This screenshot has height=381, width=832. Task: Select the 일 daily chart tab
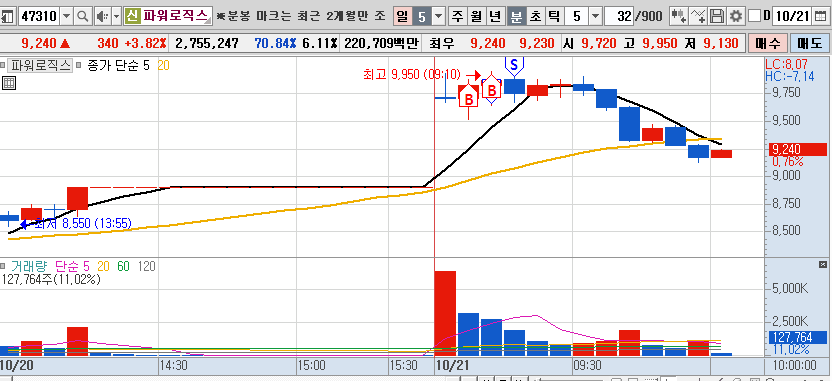pos(403,16)
